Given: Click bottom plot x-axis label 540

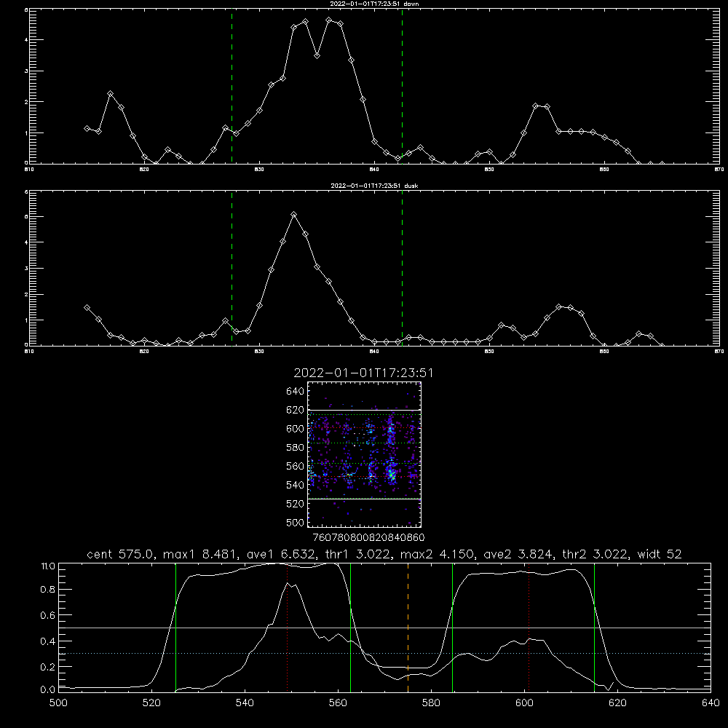Looking at the screenshot, I should click(x=245, y=703).
